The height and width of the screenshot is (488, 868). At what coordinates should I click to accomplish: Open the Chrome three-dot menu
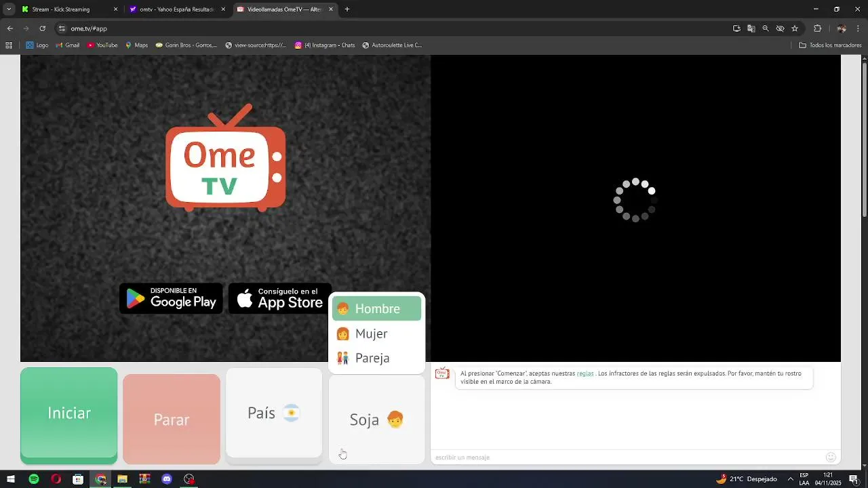coord(859,28)
